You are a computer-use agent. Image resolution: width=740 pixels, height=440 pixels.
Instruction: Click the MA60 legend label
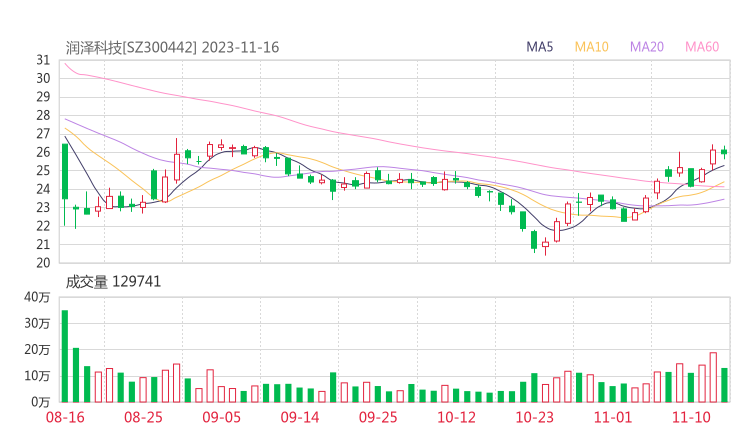pos(702,47)
